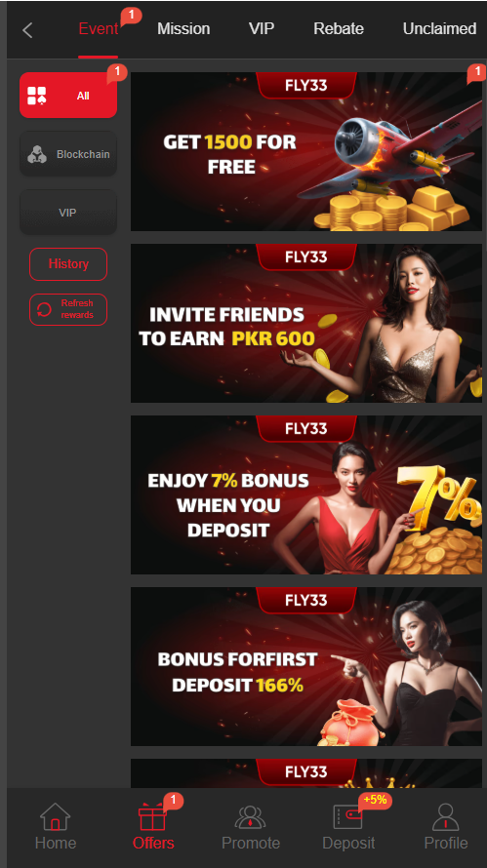Click the refresh arrows icon in Refresh rewards
This screenshot has width=487, height=868.
[44, 309]
